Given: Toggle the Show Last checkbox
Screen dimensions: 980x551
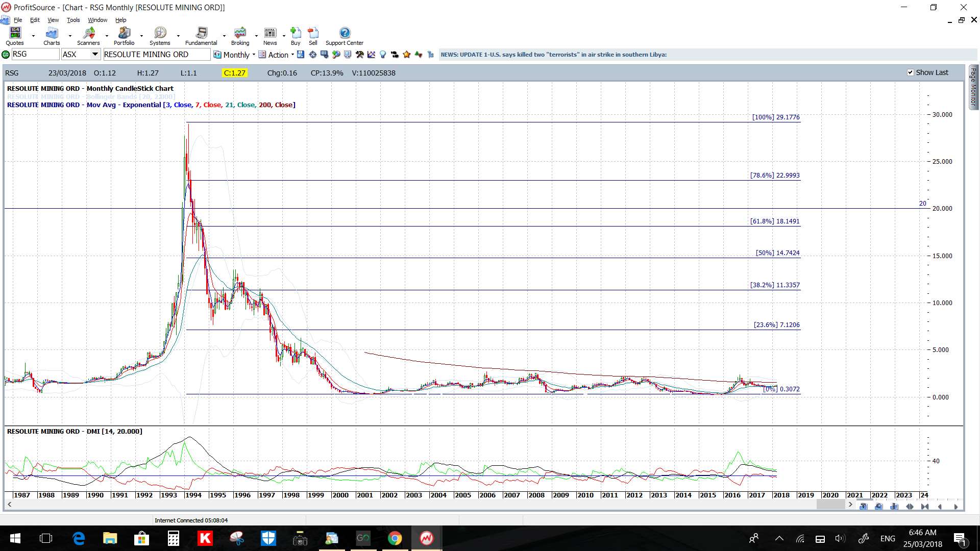Looking at the screenshot, I should click(x=910, y=72).
